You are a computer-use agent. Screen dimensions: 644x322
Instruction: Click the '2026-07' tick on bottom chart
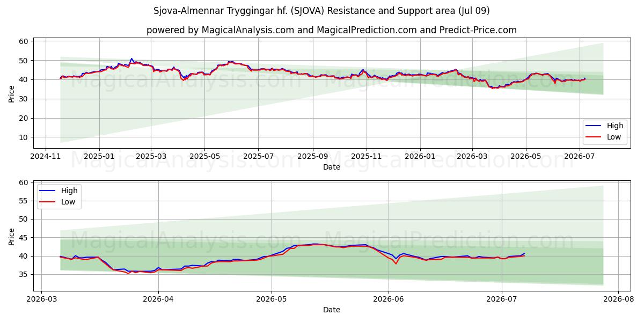click(502, 299)
